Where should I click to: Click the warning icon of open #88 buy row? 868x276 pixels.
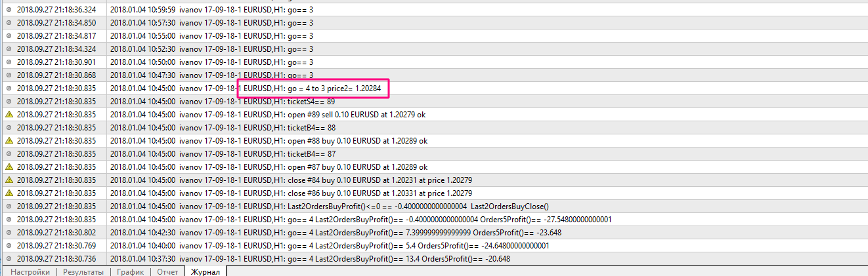(9, 141)
